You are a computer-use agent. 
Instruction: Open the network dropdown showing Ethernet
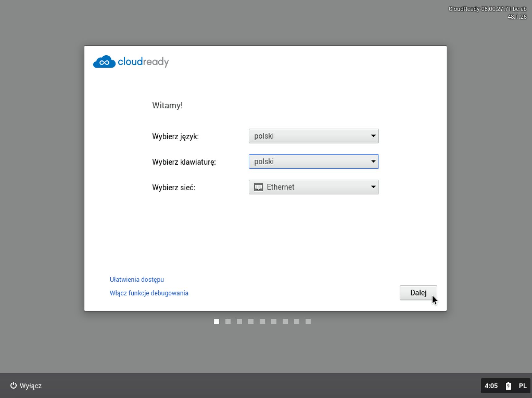[x=314, y=187]
